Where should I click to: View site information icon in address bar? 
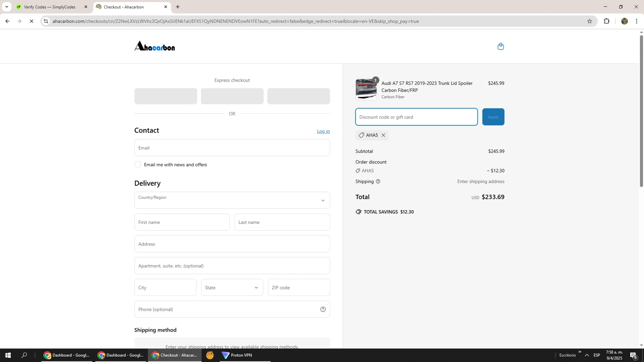[x=46, y=21]
